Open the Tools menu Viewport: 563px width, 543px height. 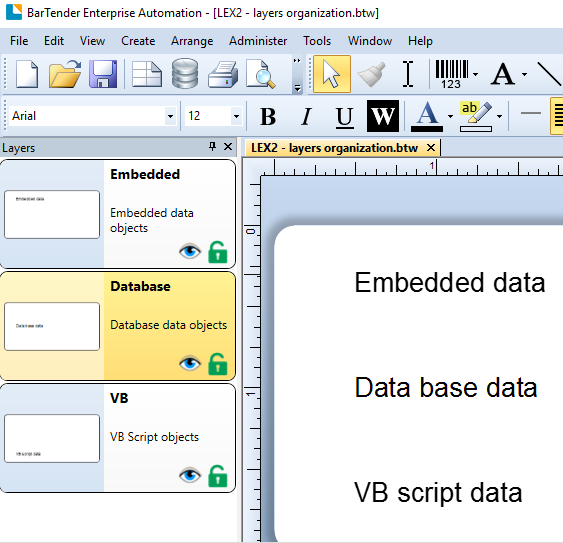[317, 41]
